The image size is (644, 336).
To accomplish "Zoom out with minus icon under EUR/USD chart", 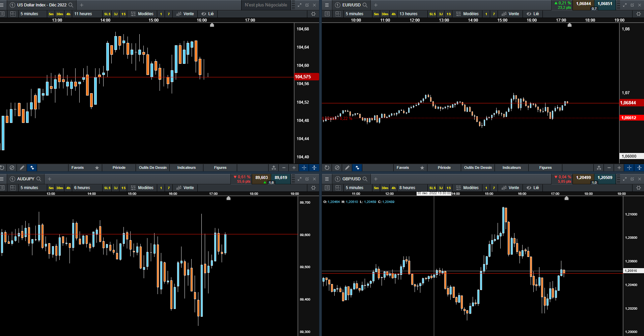I will point(609,167).
